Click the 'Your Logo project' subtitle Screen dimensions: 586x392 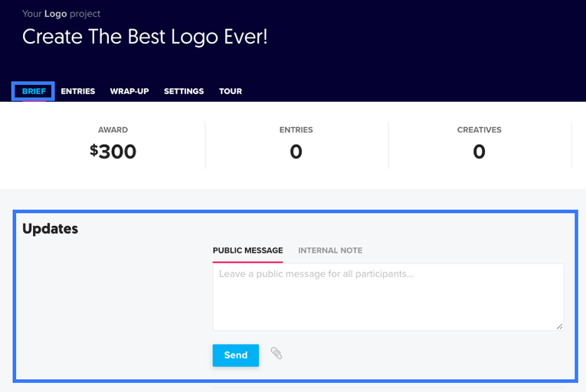61,14
